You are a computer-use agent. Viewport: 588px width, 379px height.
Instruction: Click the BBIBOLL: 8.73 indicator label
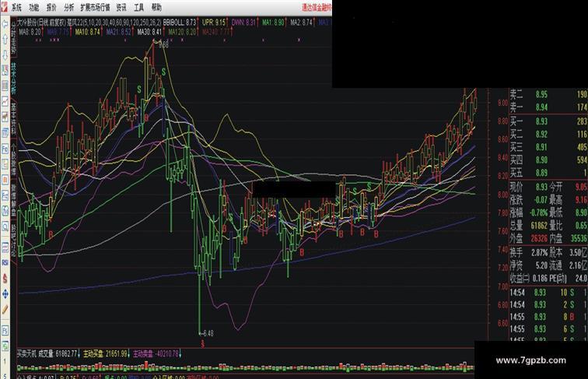[180, 23]
